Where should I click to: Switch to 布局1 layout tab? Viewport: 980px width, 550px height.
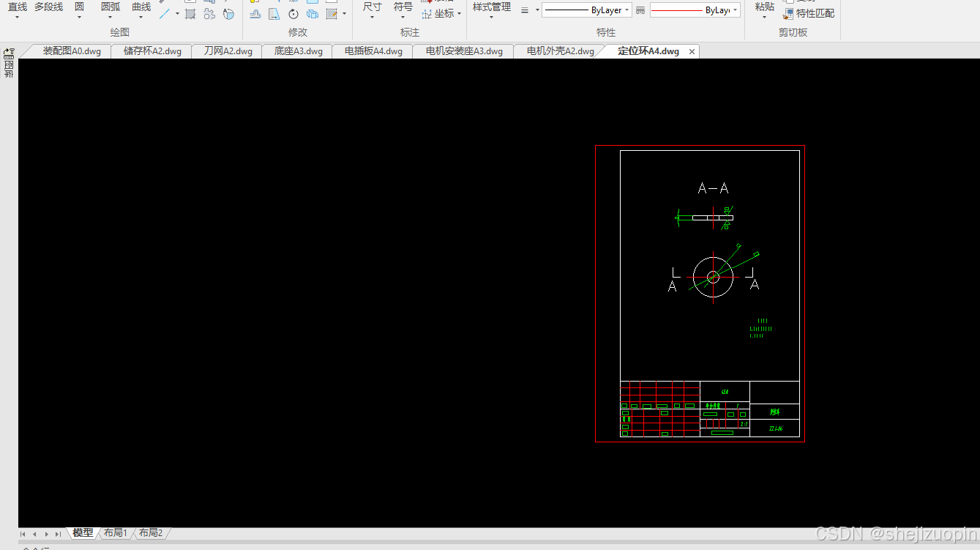coord(116,533)
